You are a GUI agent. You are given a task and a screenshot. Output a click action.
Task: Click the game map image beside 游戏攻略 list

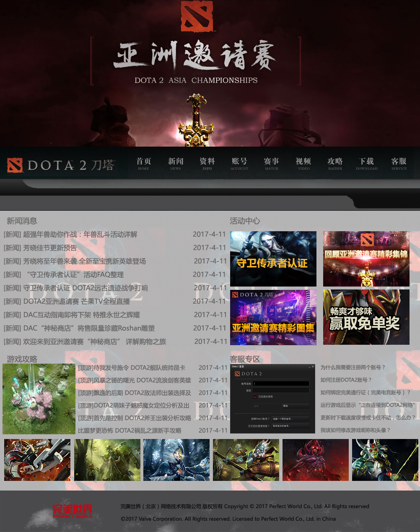pos(39,399)
